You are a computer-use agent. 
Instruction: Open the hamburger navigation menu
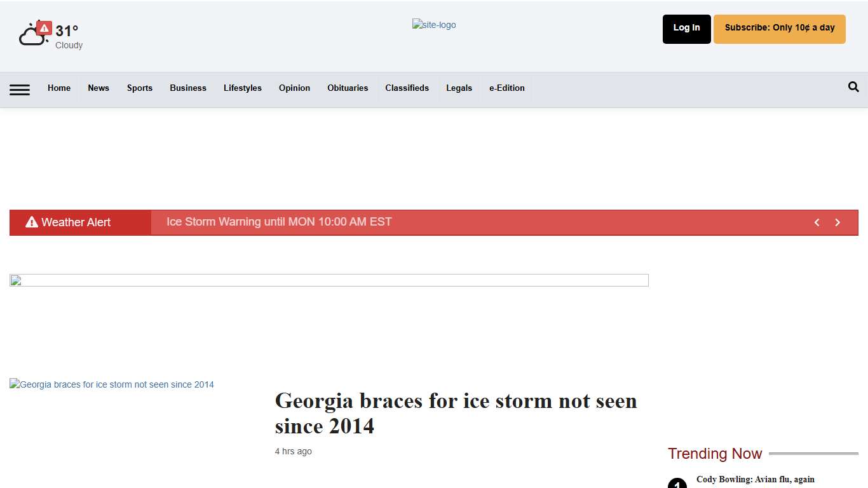pyautogui.click(x=20, y=90)
